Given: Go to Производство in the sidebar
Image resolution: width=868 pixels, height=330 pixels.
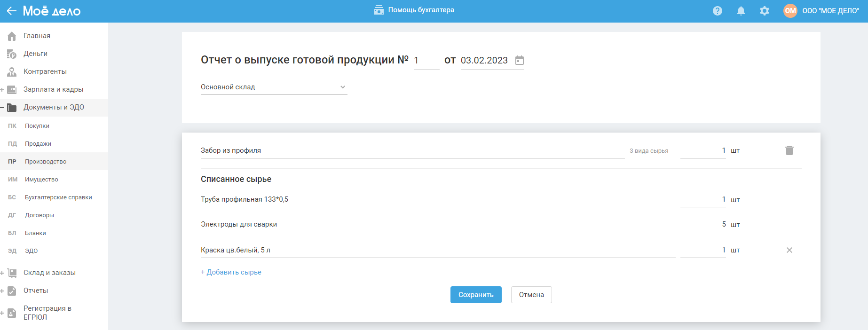Looking at the screenshot, I should pyautogui.click(x=46, y=162).
